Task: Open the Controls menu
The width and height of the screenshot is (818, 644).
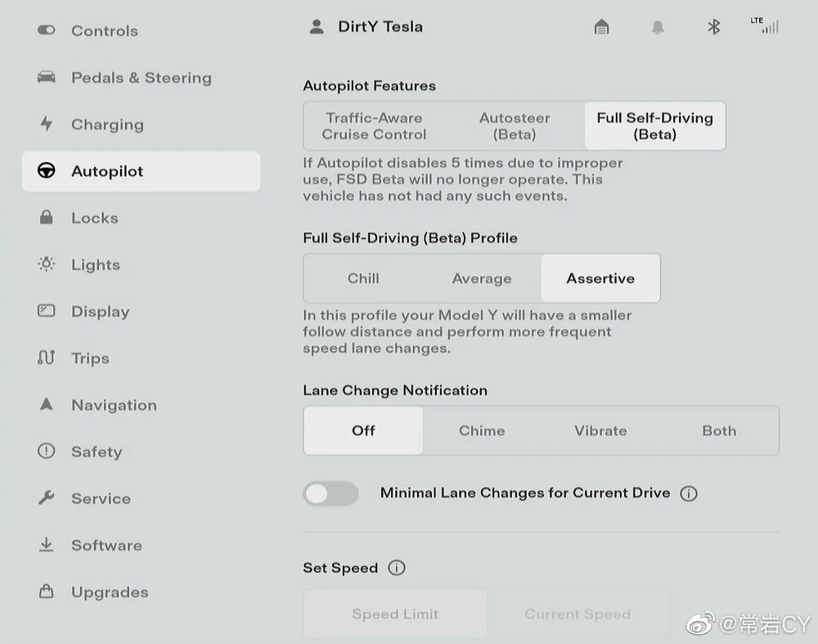Action: [141, 31]
